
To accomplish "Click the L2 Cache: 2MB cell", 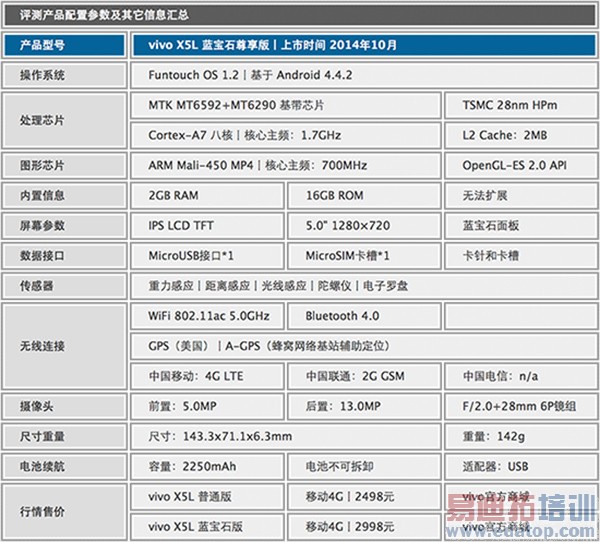I will [521, 136].
